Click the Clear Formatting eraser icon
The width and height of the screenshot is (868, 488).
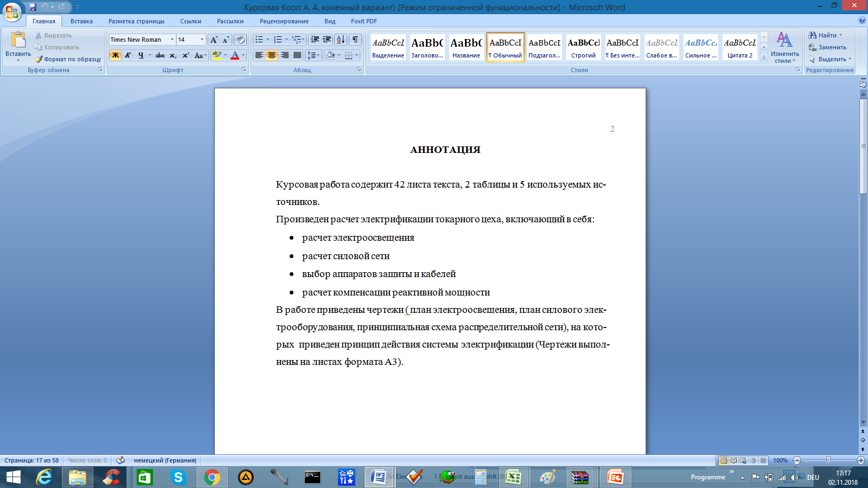coord(240,40)
